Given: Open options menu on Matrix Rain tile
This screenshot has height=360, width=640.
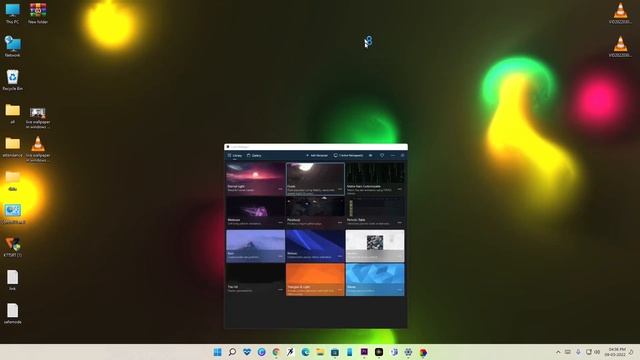Looking at the screenshot, I should (400, 189).
